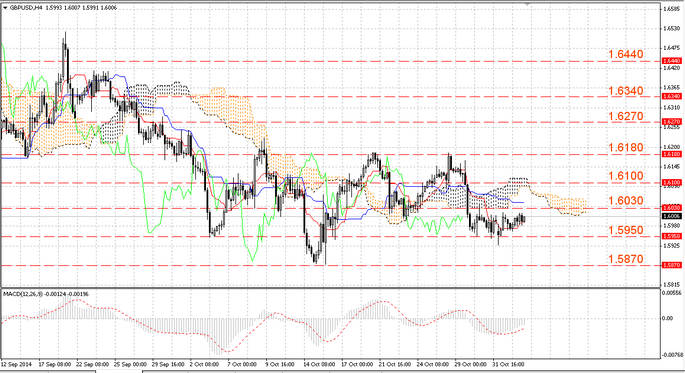The image size is (685, 373).
Task: Click the 1.6200 price scale value
Action: [671, 147]
